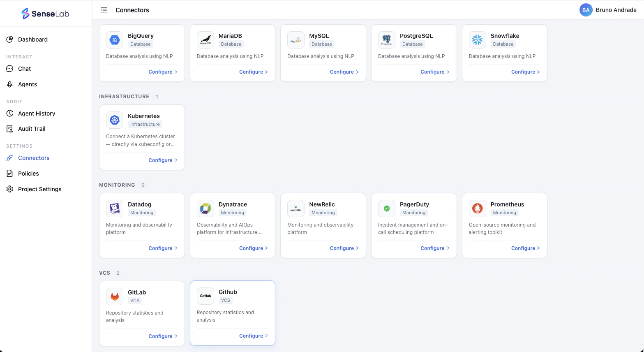Click the Chat bubble icon
Image resolution: width=644 pixels, height=352 pixels.
(10, 69)
